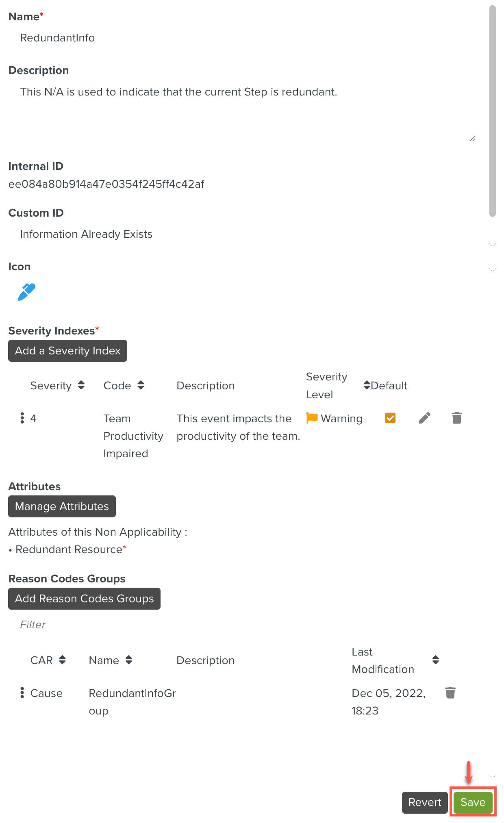Revert the unsaved changes
The width and height of the screenshot is (504, 823).
[x=424, y=802]
